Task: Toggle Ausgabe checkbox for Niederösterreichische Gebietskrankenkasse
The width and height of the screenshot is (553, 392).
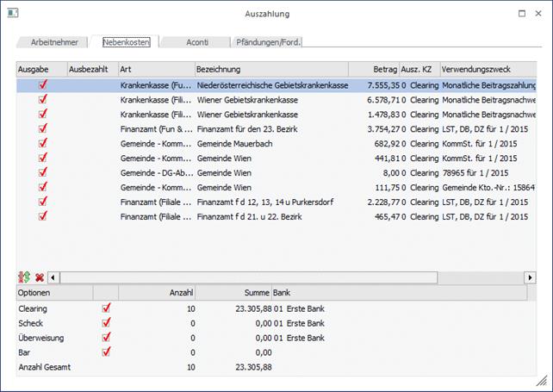Action: click(x=42, y=85)
